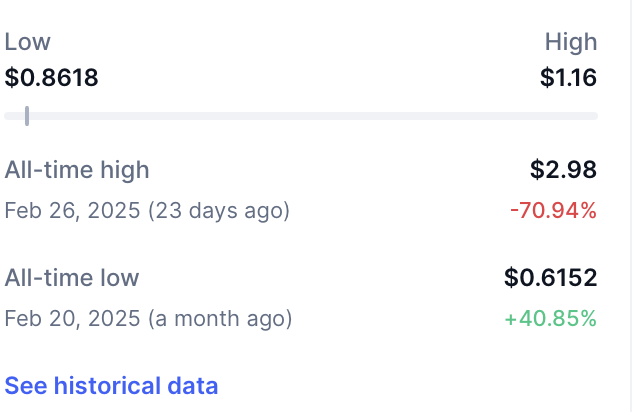
Task: Select the $2.98 all-time high price
Action: click(x=563, y=170)
